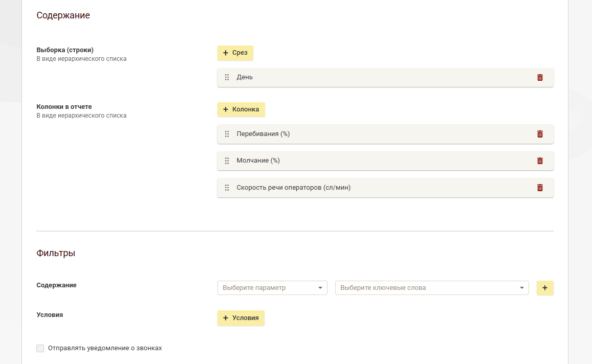Image resolution: width=592 pixels, height=364 pixels.
Task: Enable Отправлять уведомление о звонках checkbox
Action: (x=40, y=348)
